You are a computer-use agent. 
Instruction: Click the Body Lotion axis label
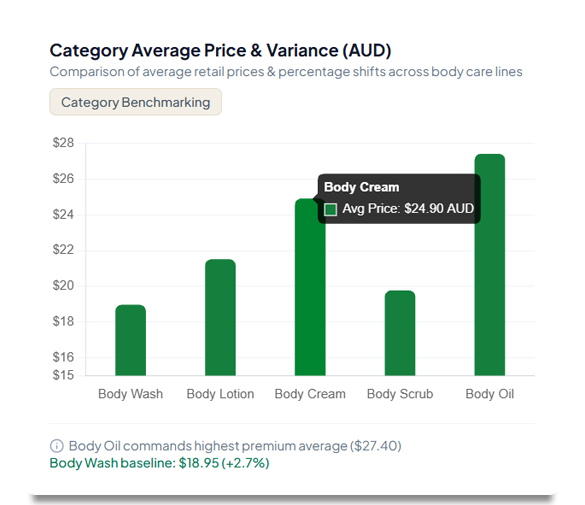pos(220,394)
